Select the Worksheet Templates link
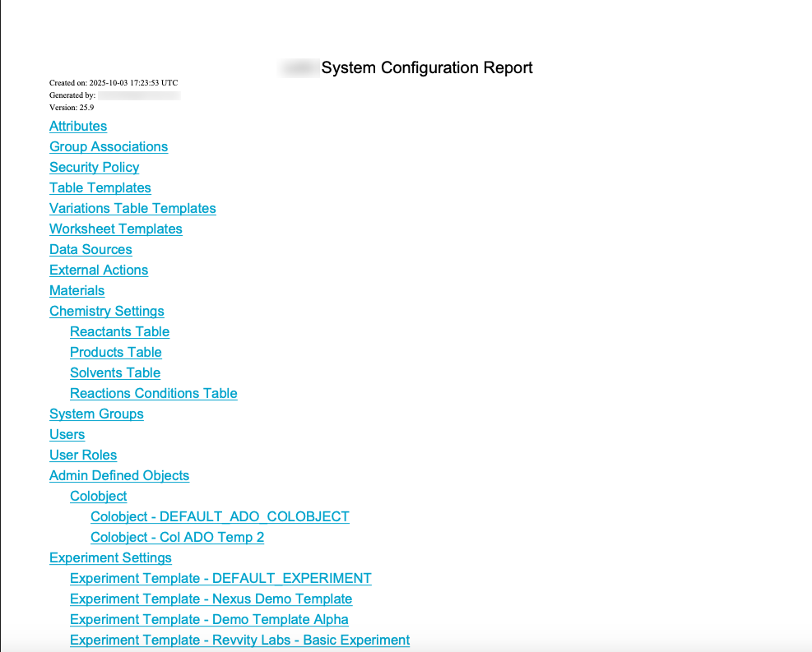The height and width of the screenshot is (652, 812). coord(116,229)
